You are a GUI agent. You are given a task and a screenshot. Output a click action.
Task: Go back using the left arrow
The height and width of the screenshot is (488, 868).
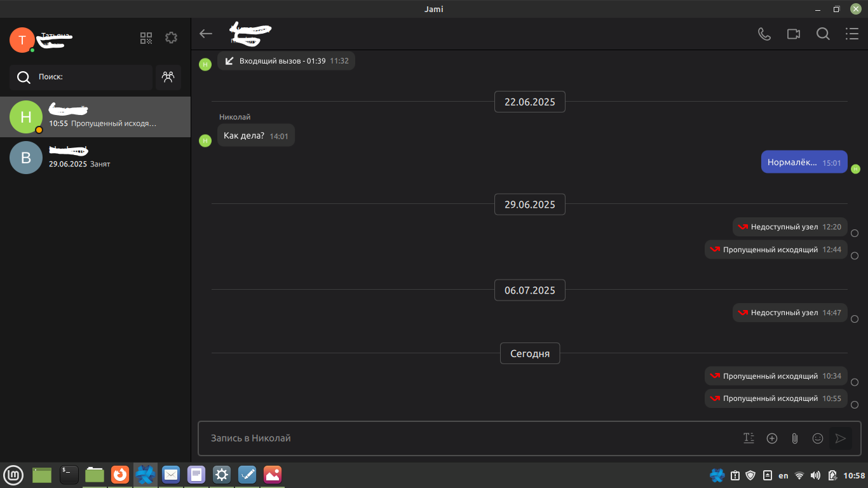tap(206, 34)
